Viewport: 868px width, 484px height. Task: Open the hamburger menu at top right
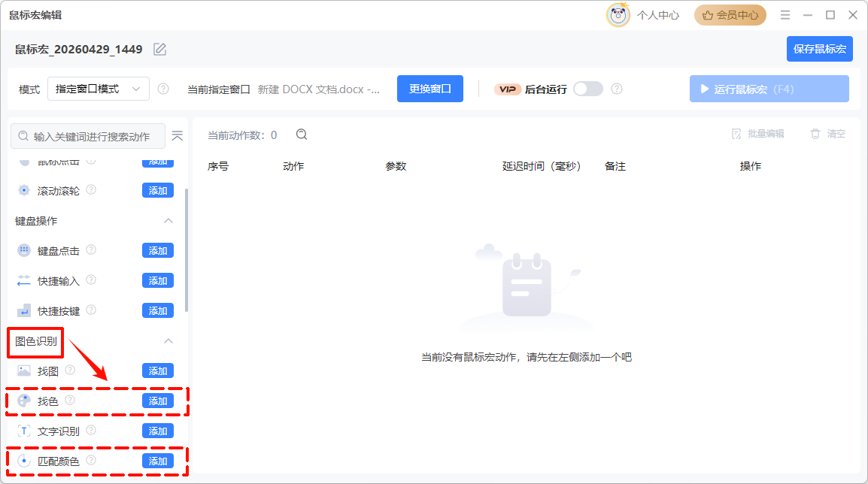[x=784, y=15]
